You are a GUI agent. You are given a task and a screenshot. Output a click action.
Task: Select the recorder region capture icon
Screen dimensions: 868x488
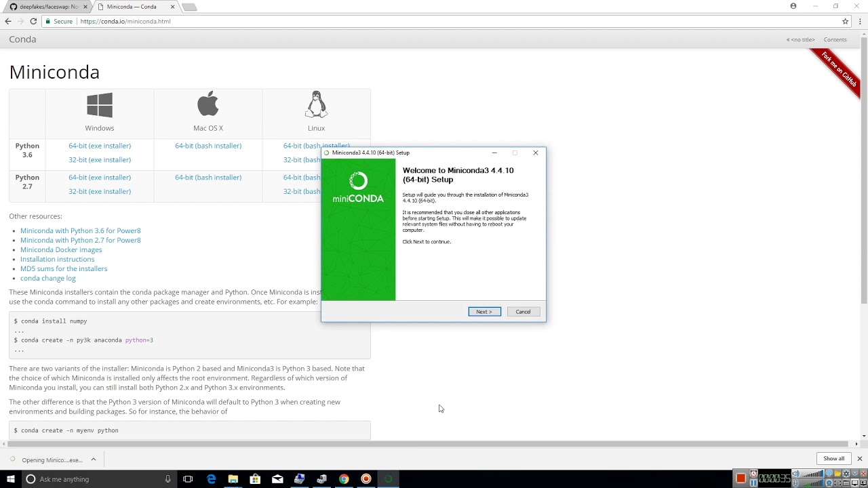837,483
